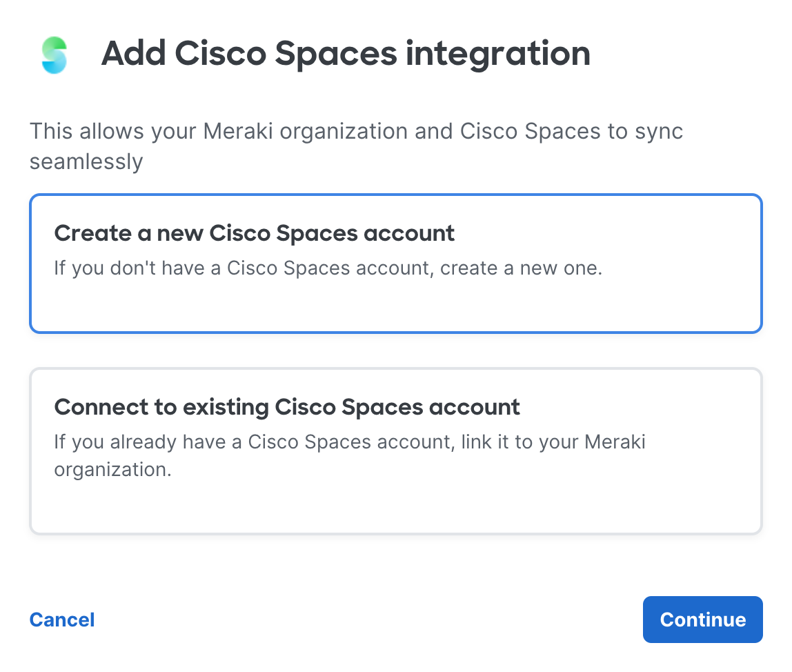The height and width of the screenshot is (672, 792).
Task: Select the Create a new Cisco Spaces account card
Action: point(395,264)
